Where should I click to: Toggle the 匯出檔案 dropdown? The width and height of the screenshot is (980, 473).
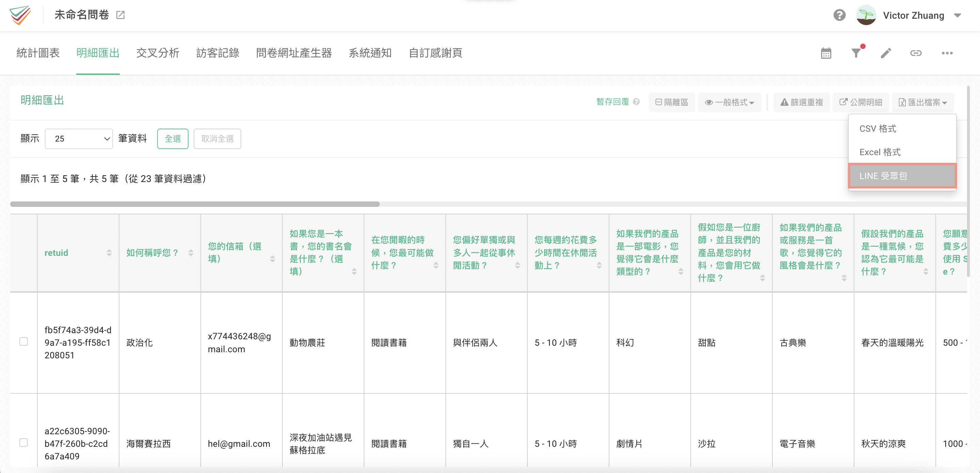coord(922,102)
